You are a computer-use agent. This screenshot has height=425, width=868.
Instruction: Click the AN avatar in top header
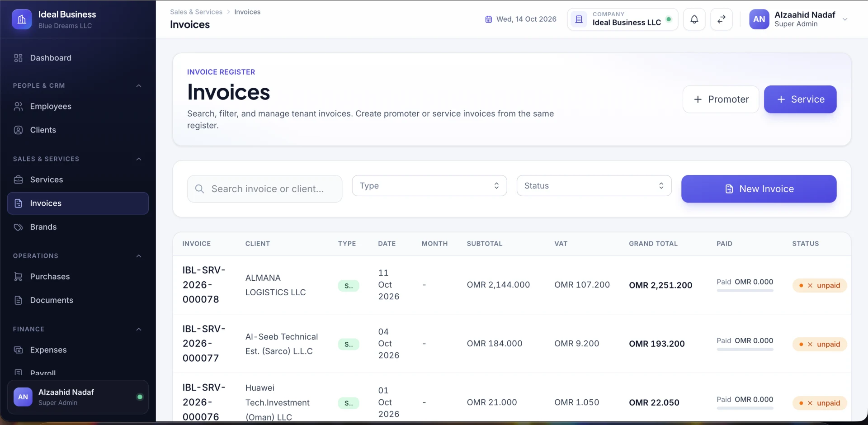coord(759,19)
